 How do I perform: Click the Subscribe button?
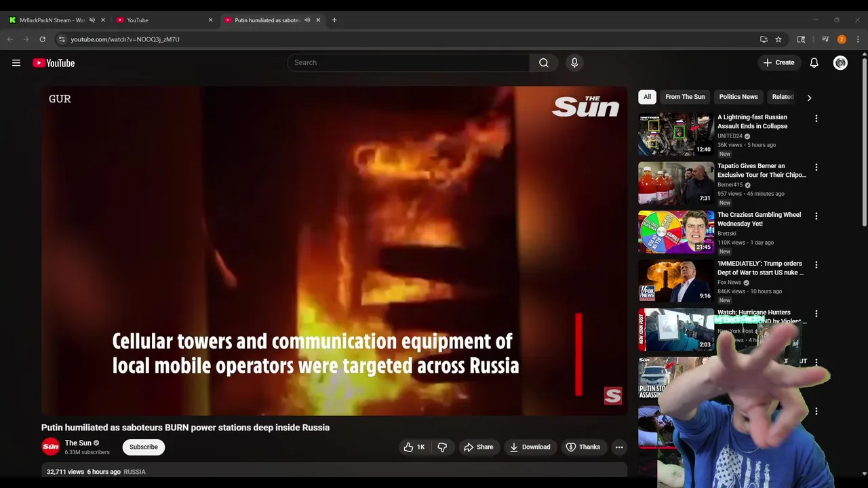(144, 447)
